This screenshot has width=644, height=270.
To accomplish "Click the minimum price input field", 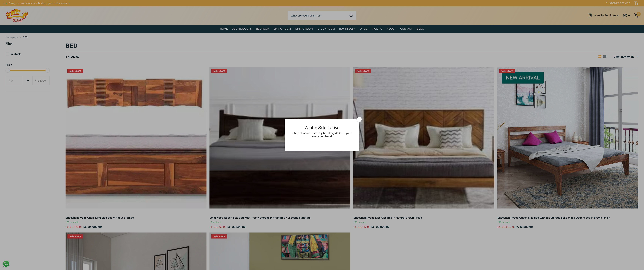I will (x=14, y=80).
